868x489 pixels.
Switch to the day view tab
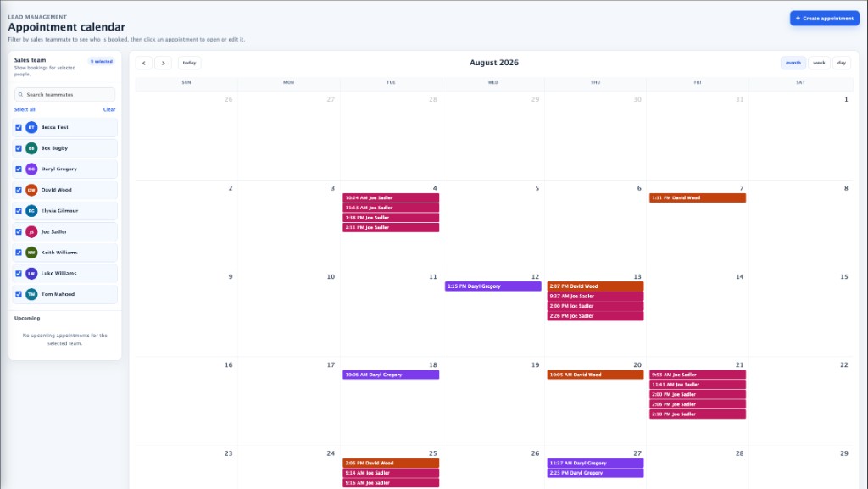click(842, 63)
